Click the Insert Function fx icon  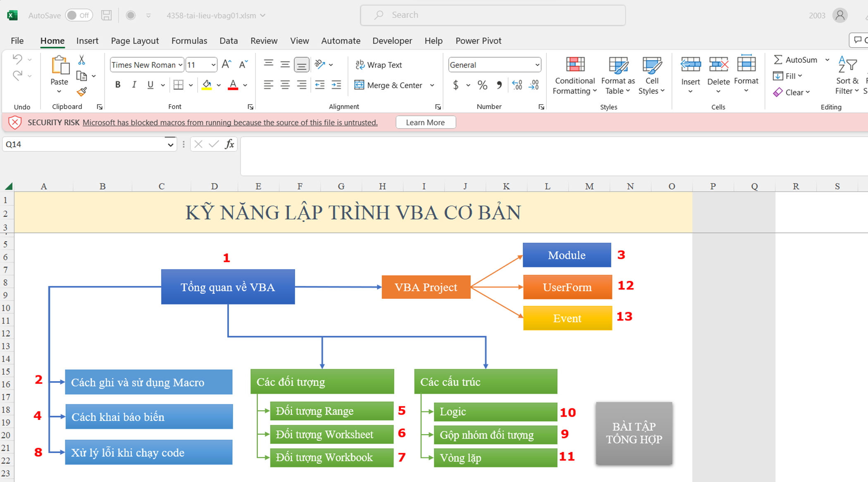click(229, 144)
